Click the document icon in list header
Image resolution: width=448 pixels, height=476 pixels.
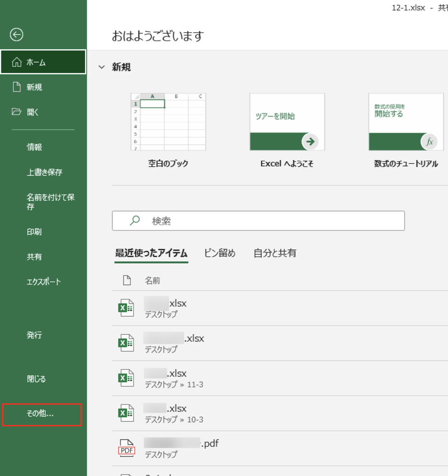pyautogui.click(x=127, y=280)
